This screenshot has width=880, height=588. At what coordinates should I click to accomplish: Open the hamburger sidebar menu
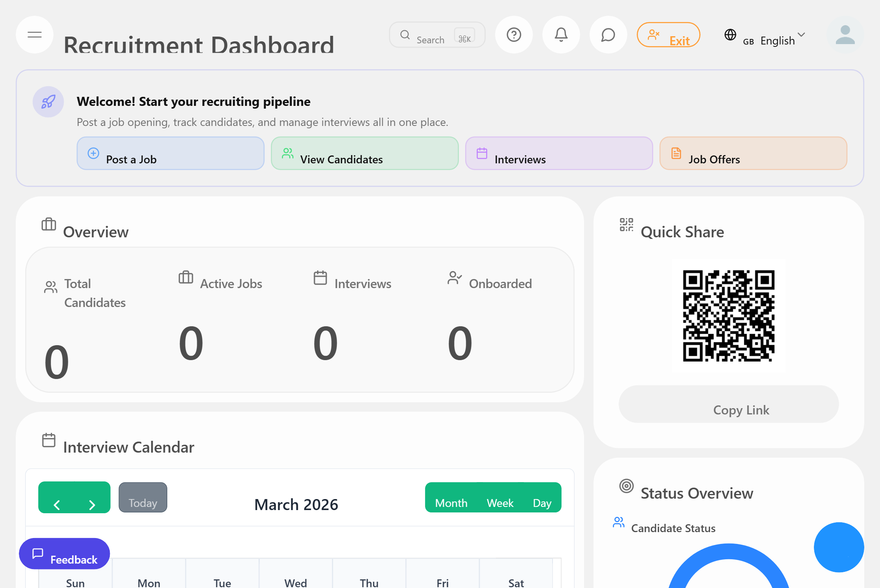point(35,35)
